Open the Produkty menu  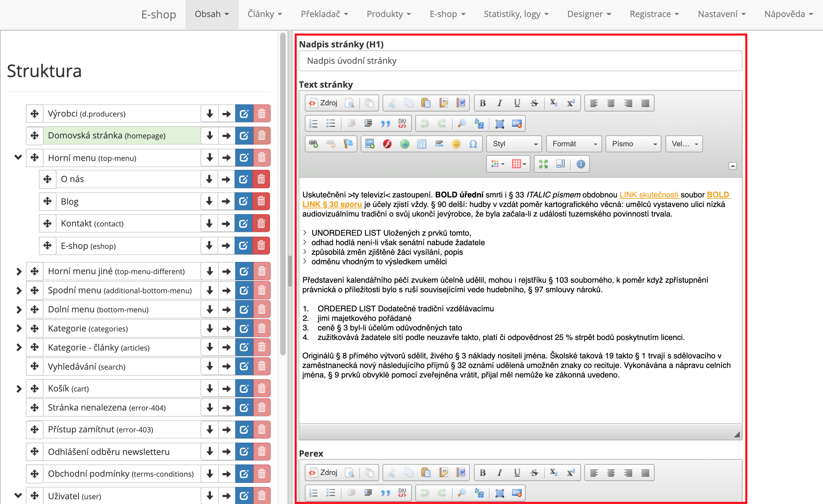tap(389, 14)
